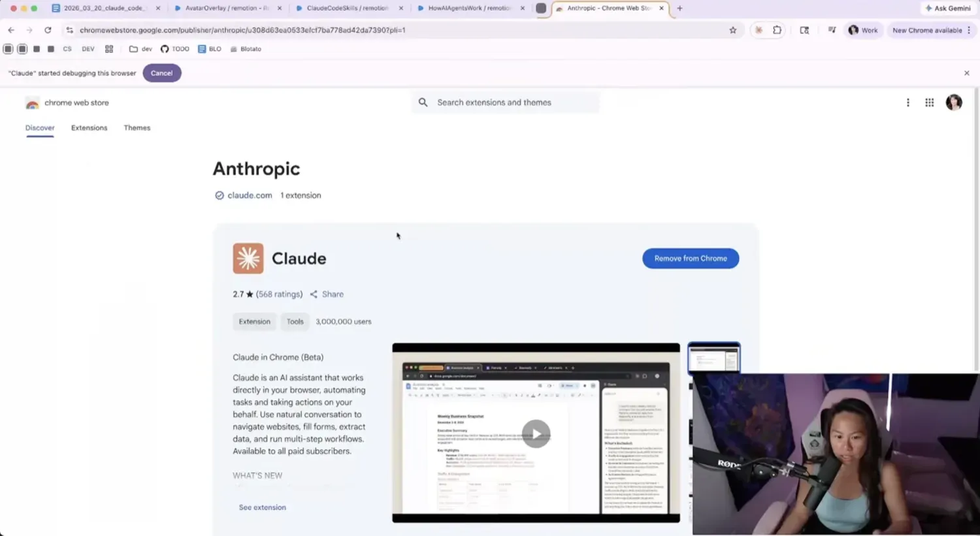
Task: Click the Extension category chip
Action: pyautogui.click(x=254, y=322)
